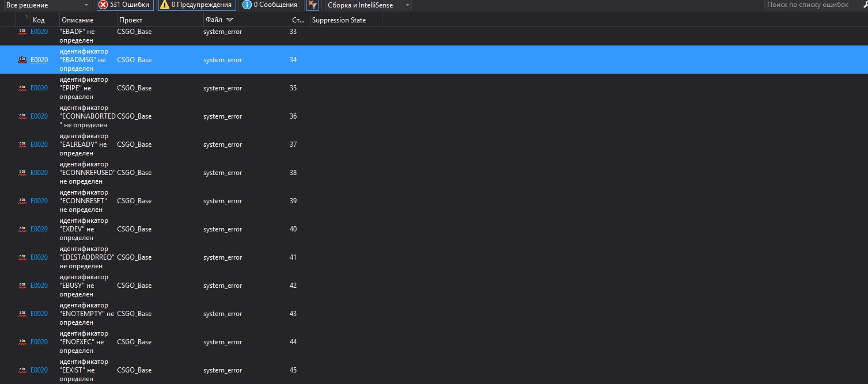
Task: Click line number 36 cell
Action: [293, 116]
